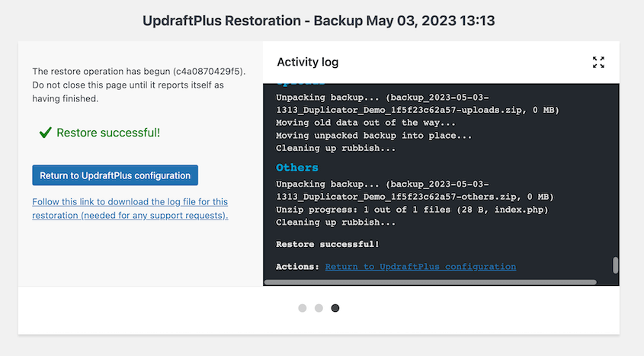Select the second progress step dot
This screenshot has width=644, height=356.
click(319, 308)
